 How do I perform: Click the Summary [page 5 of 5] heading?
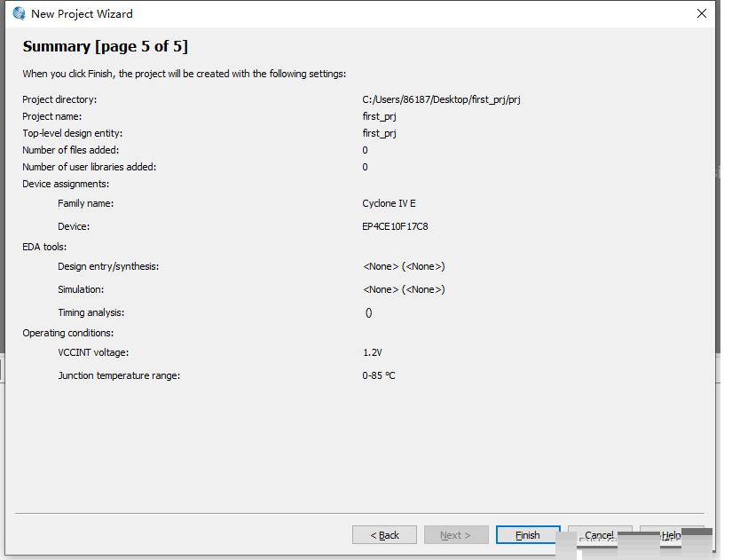(x=106, y=46)
